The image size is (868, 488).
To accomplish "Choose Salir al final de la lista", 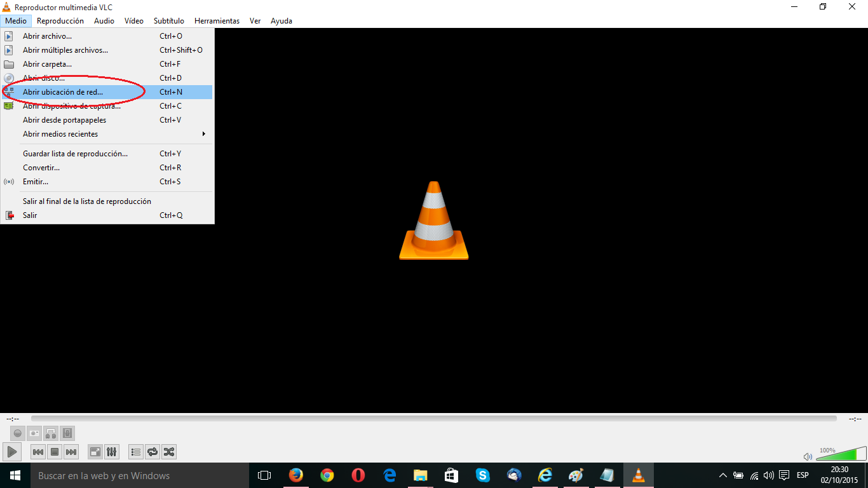I will [107, 201].
